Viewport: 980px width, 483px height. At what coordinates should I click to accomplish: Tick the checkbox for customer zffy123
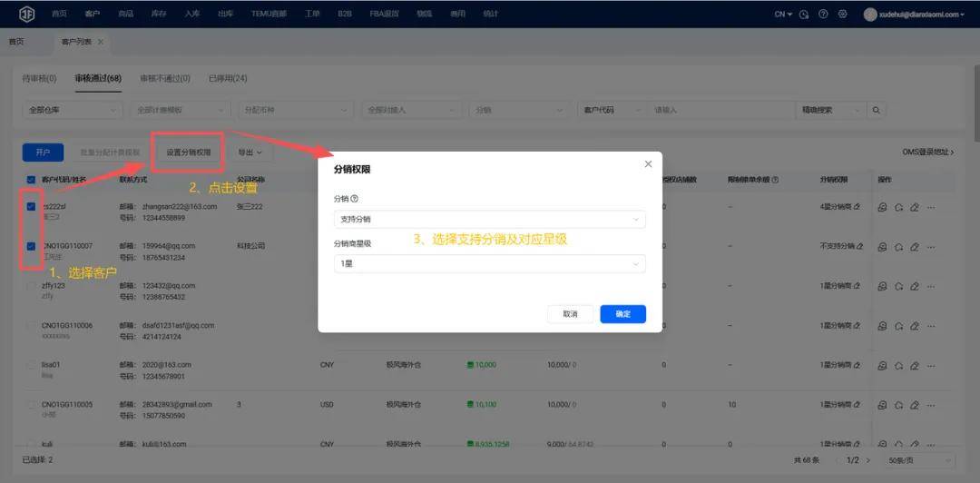32,286
